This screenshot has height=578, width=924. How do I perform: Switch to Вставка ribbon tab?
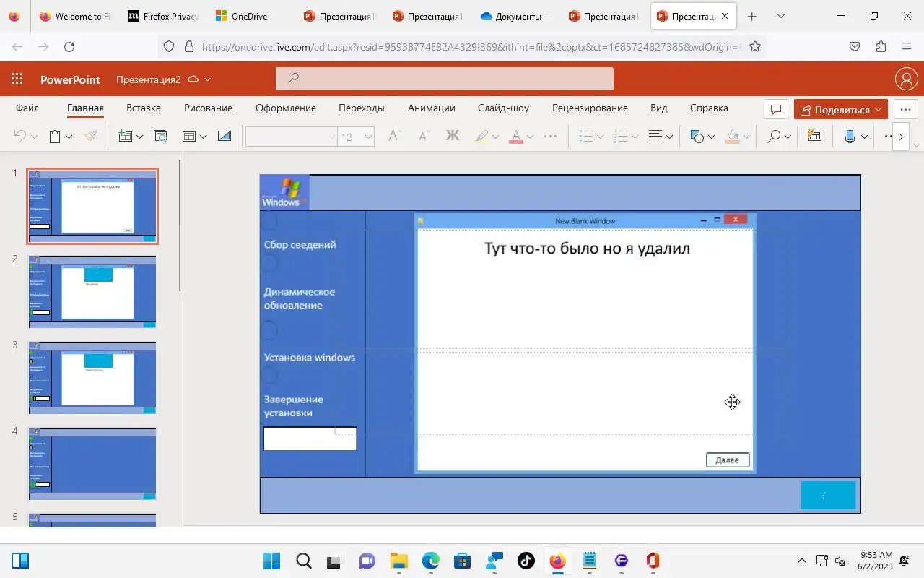click(x=144, y=108)
